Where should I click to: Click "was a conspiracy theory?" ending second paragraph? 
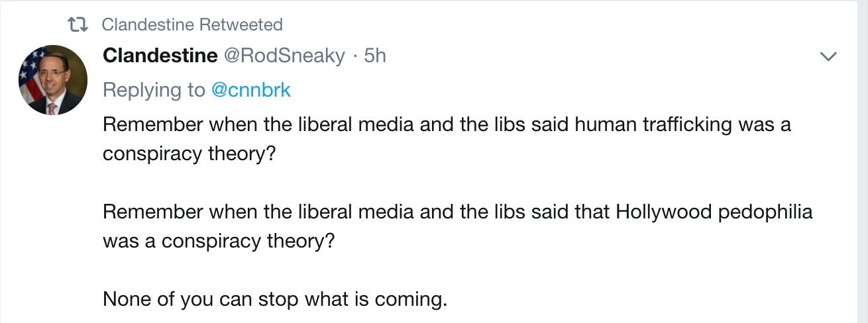pyautogui.click(x=219, y=241)
